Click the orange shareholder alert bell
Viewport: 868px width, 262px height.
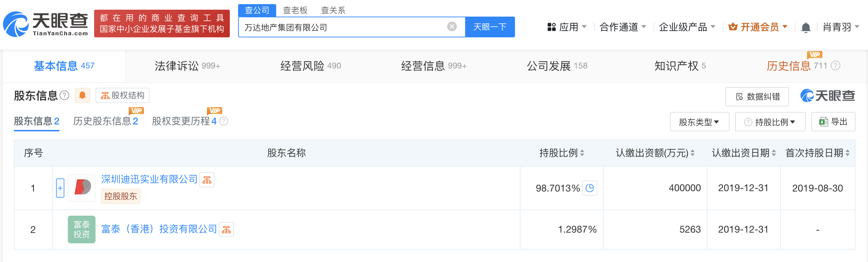click(82, 95)
